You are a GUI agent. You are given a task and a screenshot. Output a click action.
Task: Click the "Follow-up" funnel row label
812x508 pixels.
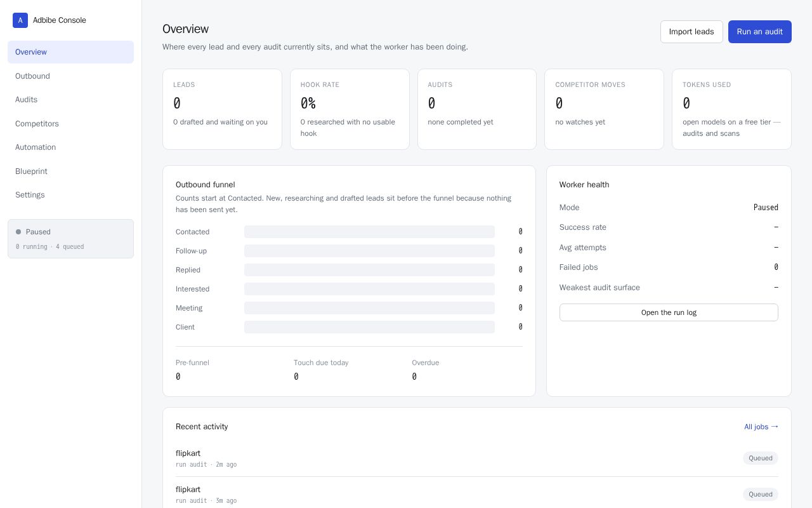[x=191, y=251]
